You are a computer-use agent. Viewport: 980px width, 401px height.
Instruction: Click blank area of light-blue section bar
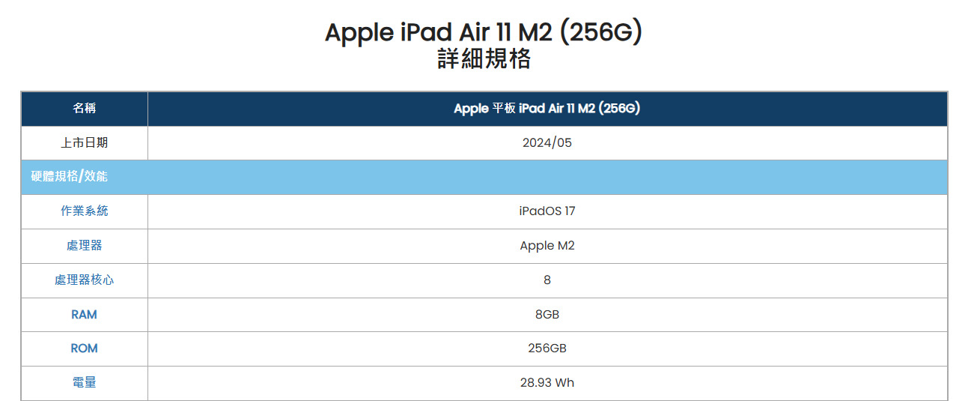pyautogui.click(x=547, y=177)
